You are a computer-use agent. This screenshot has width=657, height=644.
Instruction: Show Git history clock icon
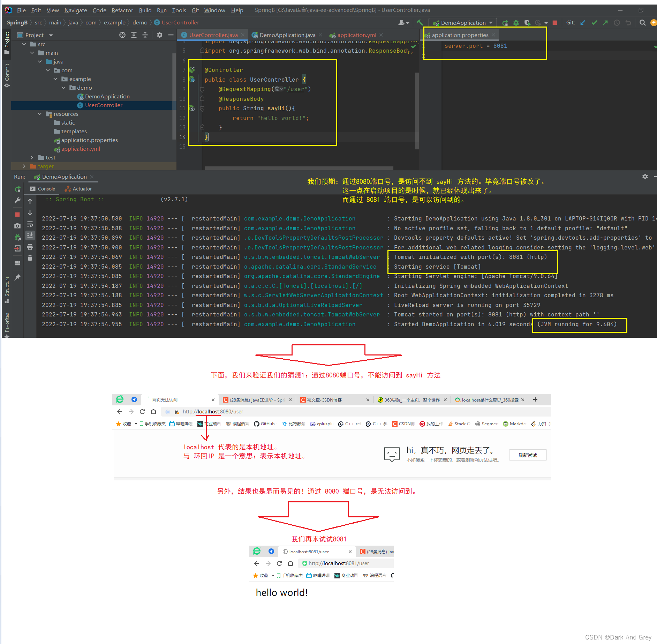click(617, 23)
